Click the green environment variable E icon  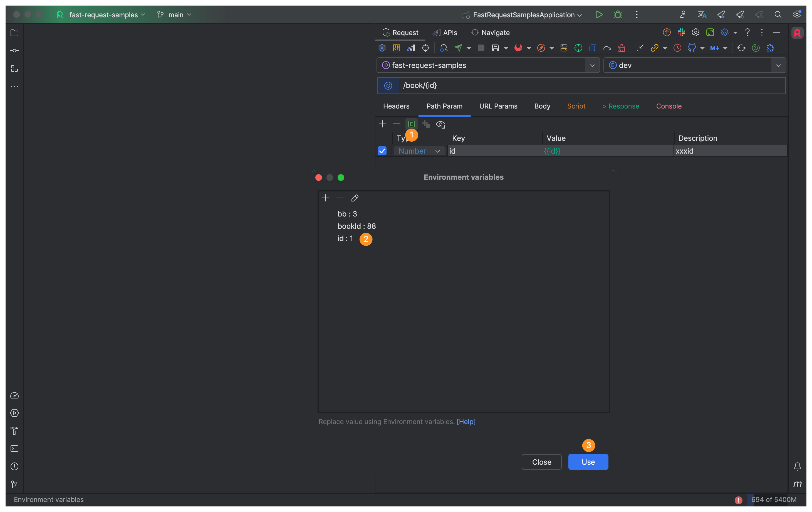pos(411,124)
